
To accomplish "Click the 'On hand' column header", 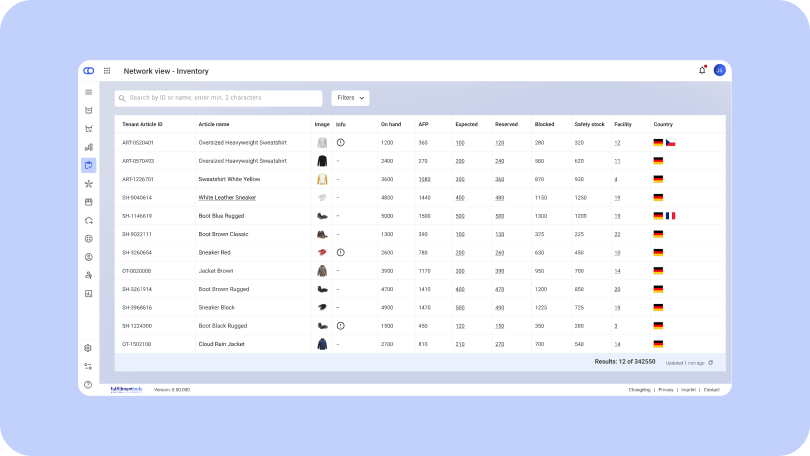I will point(391,124).
